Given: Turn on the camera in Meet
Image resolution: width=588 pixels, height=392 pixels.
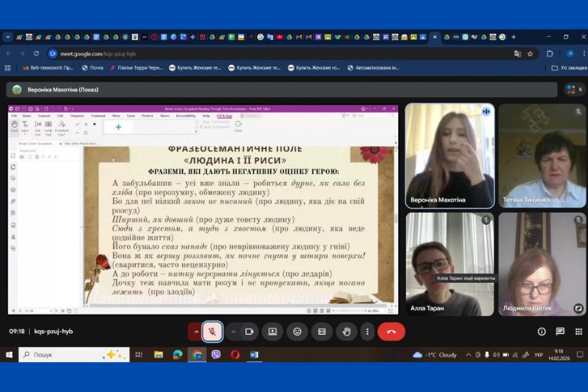Looking at the screenshot, I should (249, 332).
